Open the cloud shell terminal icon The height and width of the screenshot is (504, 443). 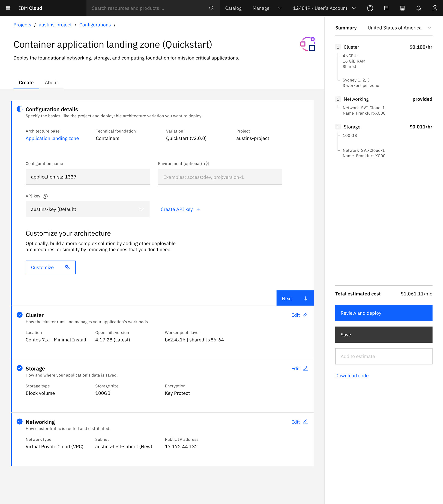pyautogui.click(x=386, y=8)
